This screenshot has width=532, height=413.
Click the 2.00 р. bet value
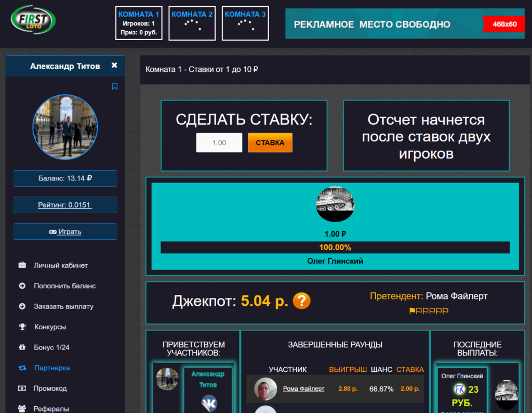(410, 389)
